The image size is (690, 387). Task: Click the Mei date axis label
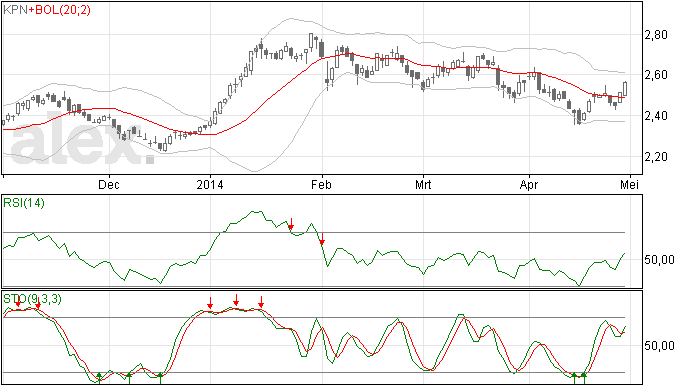(630, 184)
